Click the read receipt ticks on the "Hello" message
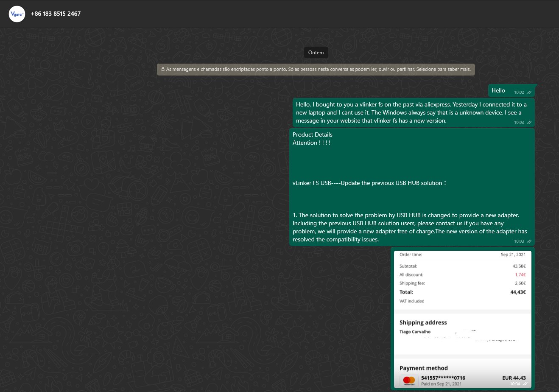The image size is (559, 392). point(529,92)
